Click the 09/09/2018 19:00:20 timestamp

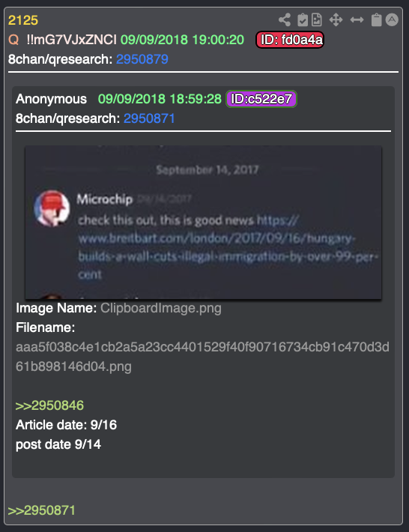coord(183,40)
